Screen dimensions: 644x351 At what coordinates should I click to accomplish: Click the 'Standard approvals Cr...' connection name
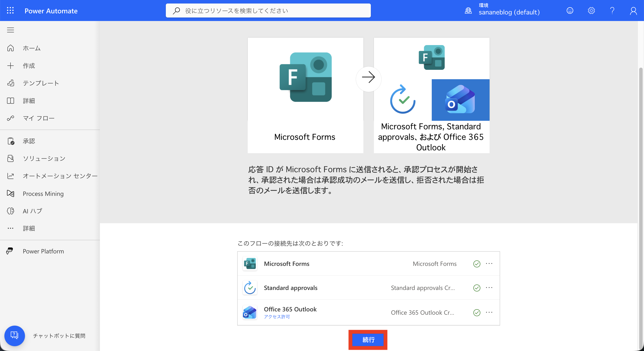point(423,288)
